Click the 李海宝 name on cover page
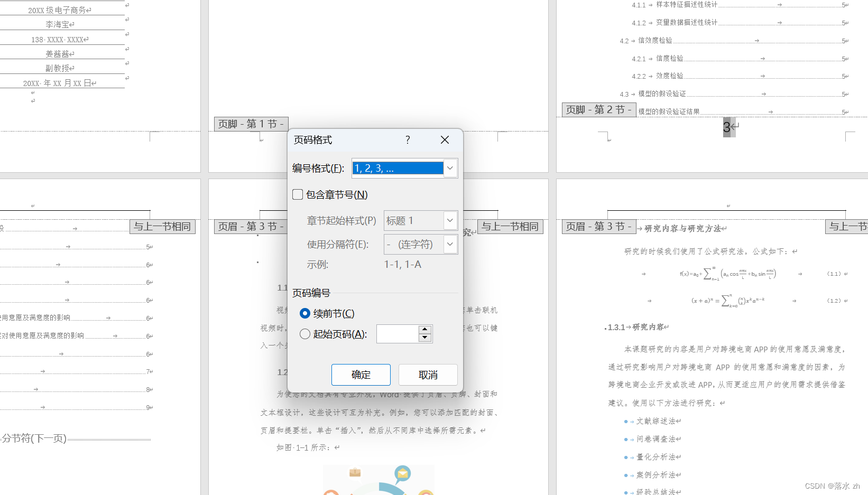This screenshot has height=495, width=868. click(x=57, y=24)
